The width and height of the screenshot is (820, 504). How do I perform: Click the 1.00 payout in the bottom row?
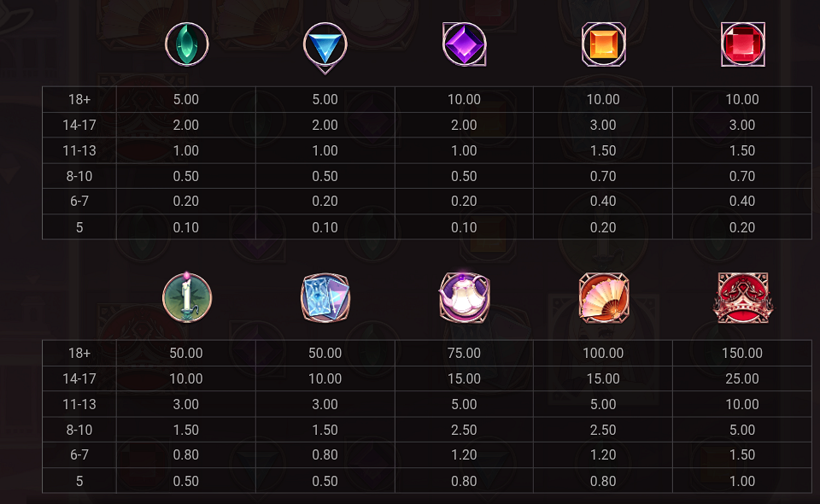click(x=742, y=481)
